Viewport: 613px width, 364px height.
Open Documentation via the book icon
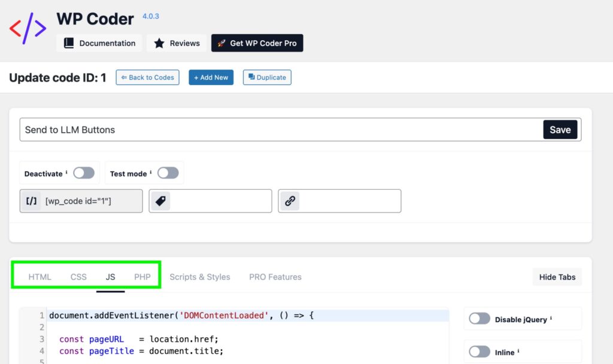[69, 43]
